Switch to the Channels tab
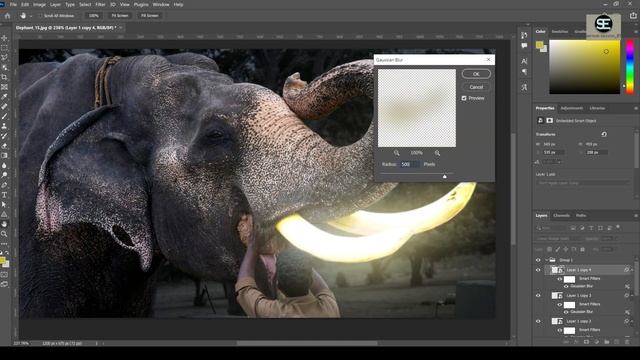The height and width of the screenshot is (360, 640). click(x=561, y=216)
